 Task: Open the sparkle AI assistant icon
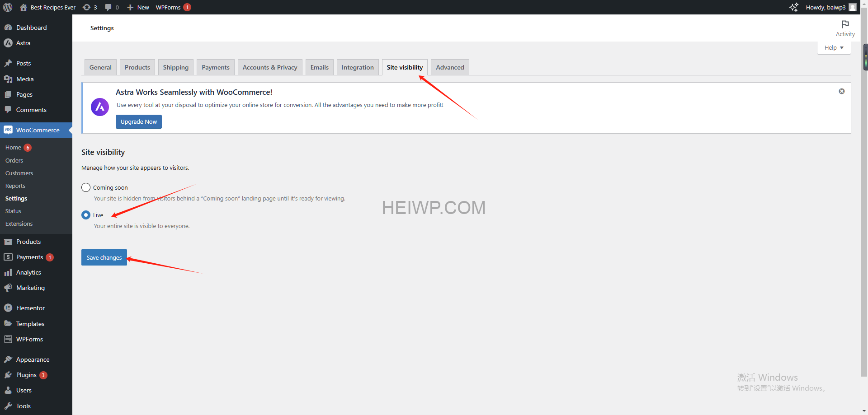pos(793,7)
